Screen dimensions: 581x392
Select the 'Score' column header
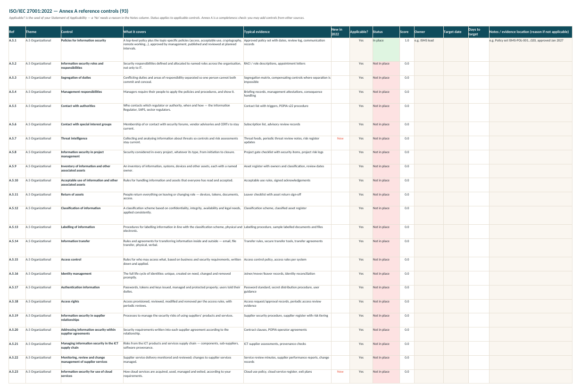coord(407,32)
